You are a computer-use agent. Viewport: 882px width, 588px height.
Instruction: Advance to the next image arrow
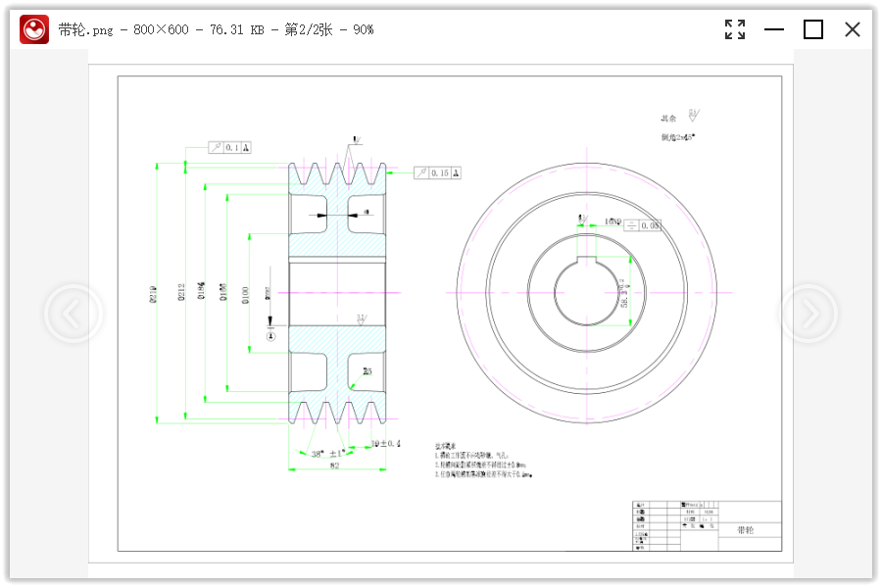808,314
